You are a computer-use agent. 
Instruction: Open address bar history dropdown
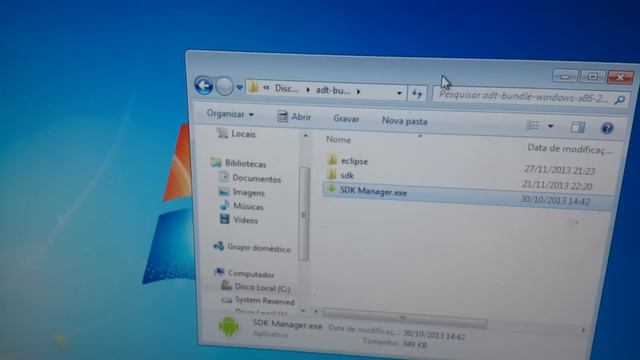tap(399, 93)
